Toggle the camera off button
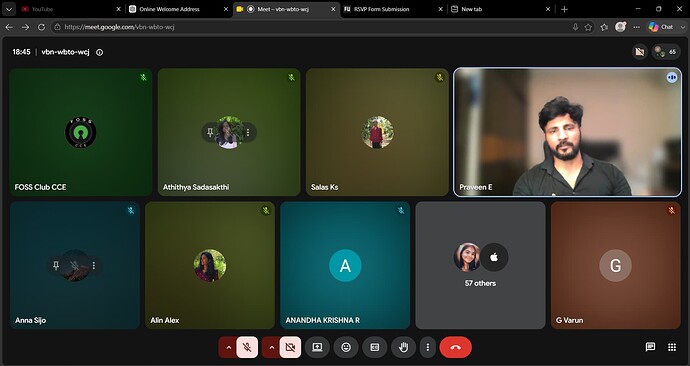 (x=290, y=348)
